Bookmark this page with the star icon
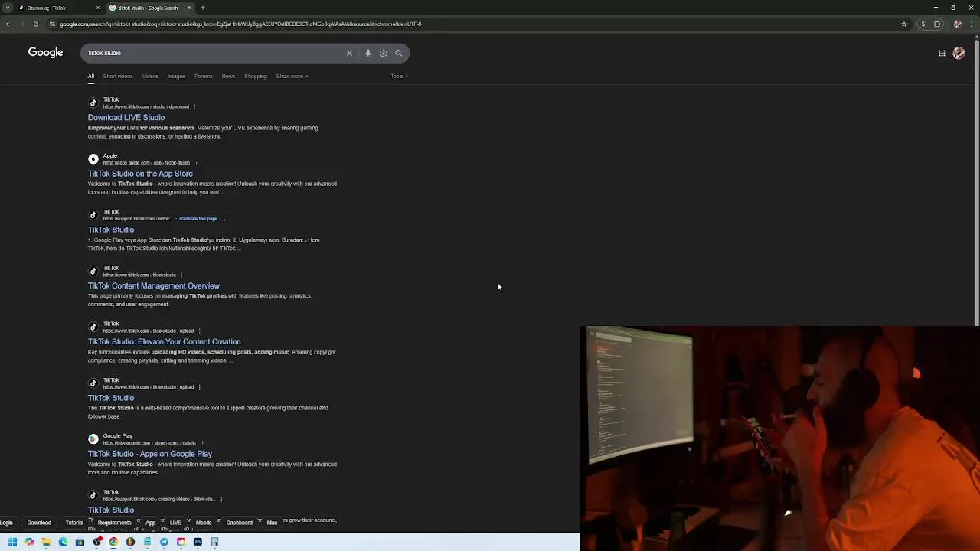 click(904, 24)
